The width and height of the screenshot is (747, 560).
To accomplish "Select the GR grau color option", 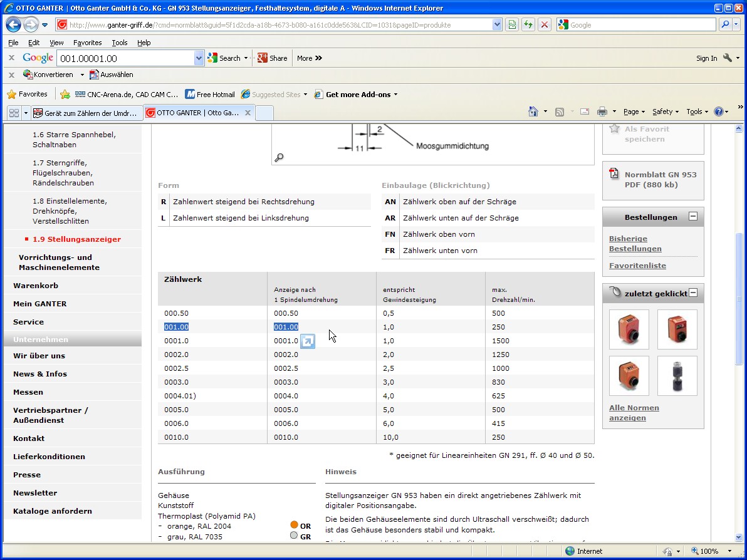I will 294,536.
